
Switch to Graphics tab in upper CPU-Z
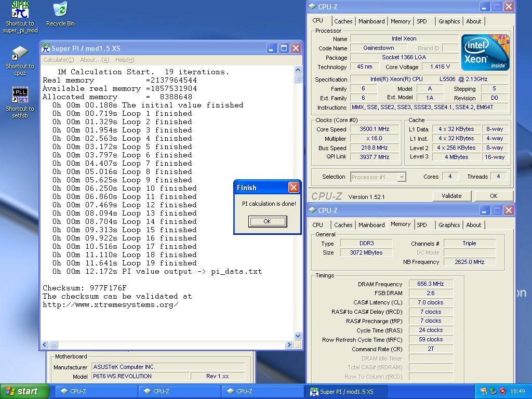[449, 21]
